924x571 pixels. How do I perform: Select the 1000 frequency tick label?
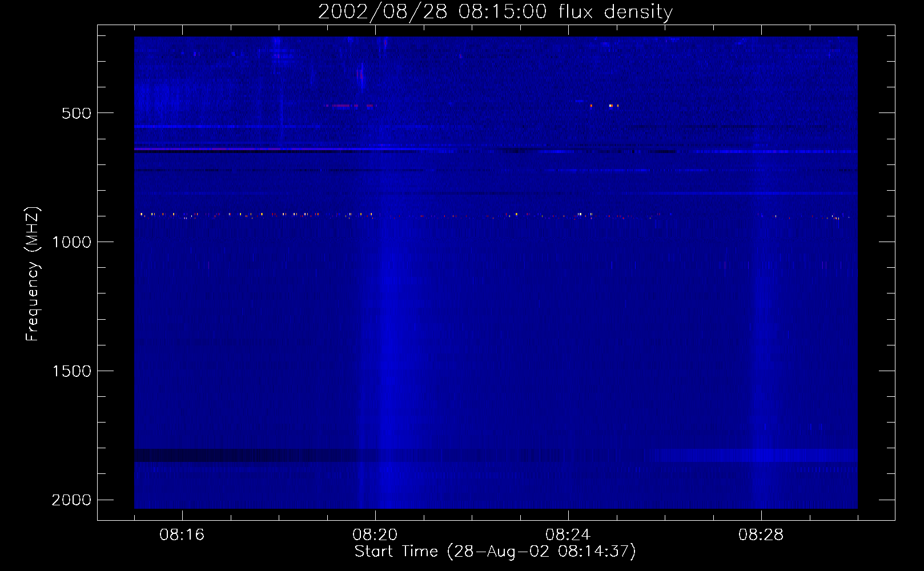pos(71,242)
